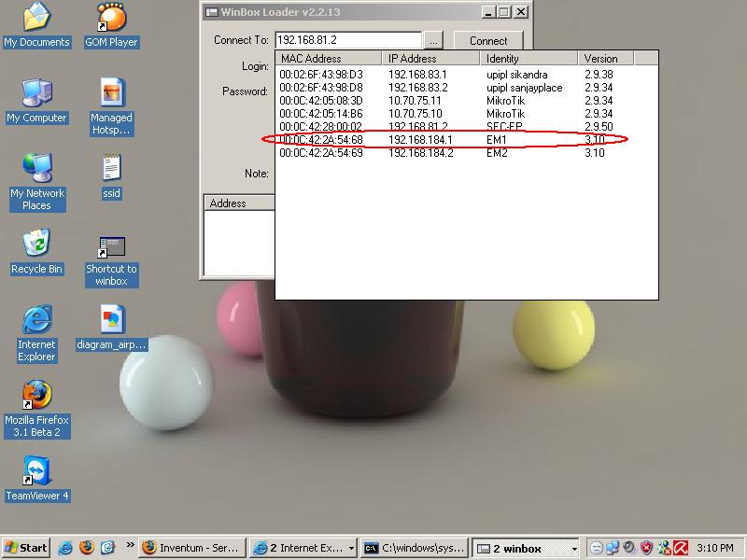
Task: Click IP 192.168.184.2 cell
Action: click(421, 153)
